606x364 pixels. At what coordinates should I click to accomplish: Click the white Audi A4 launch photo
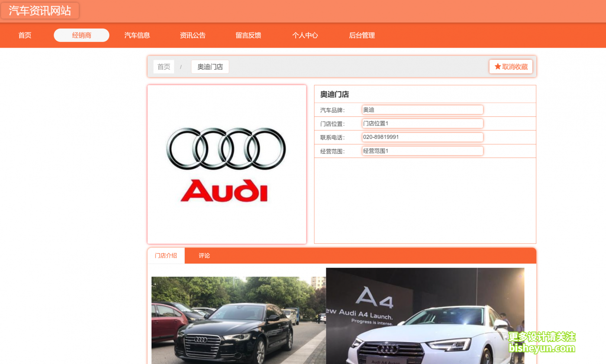[425, 316]
